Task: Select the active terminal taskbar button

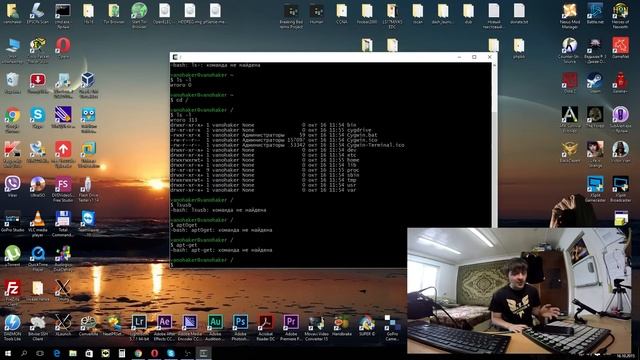Action: point(204,353)
